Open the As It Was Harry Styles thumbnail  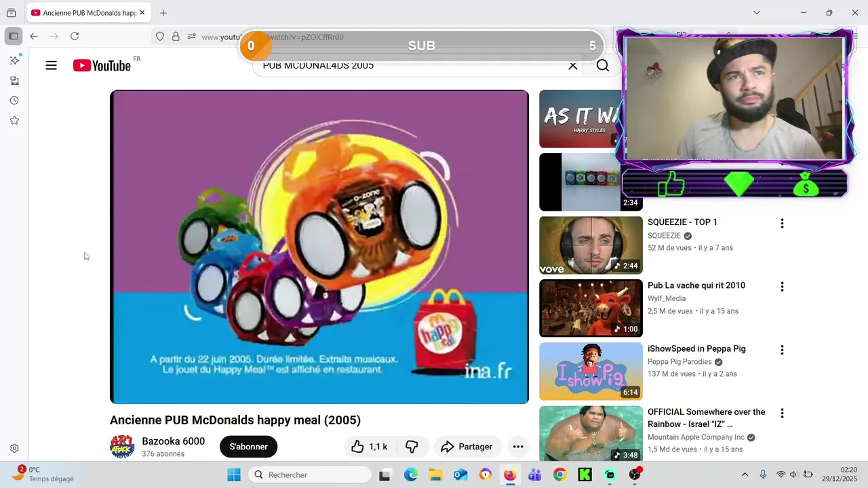(580, 119)
